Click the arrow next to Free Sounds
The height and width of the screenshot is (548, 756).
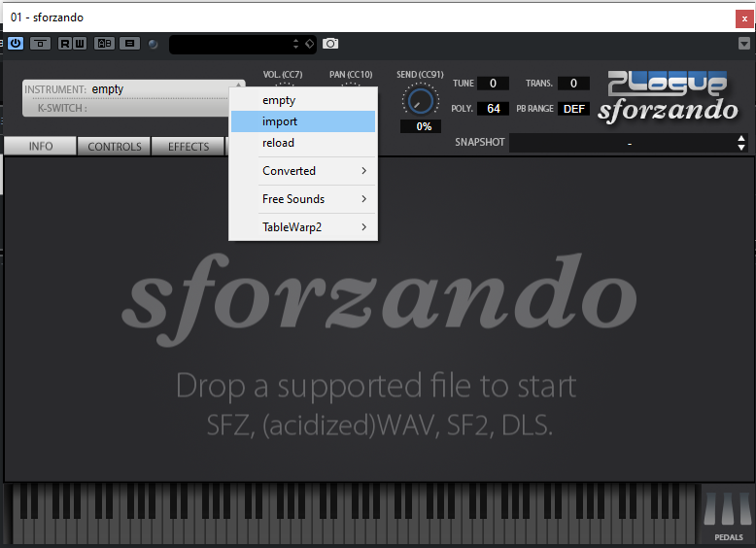tap(364, 198)
